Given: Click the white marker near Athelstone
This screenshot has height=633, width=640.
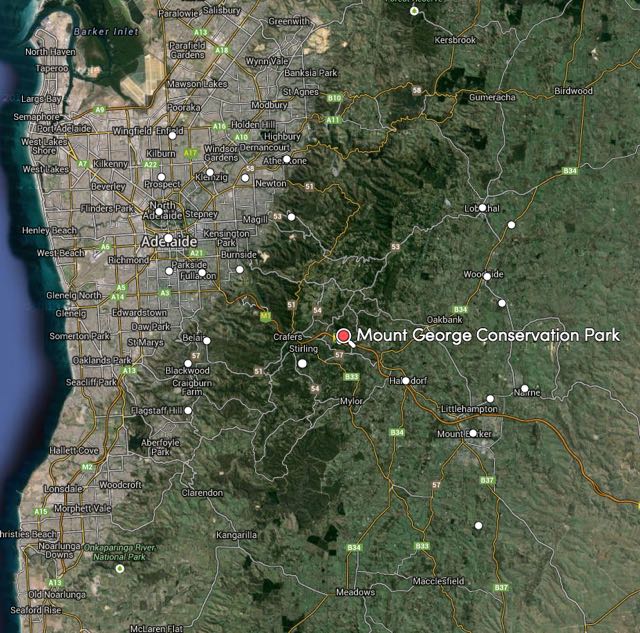Looking at the screenshot, I should [286, 159].
